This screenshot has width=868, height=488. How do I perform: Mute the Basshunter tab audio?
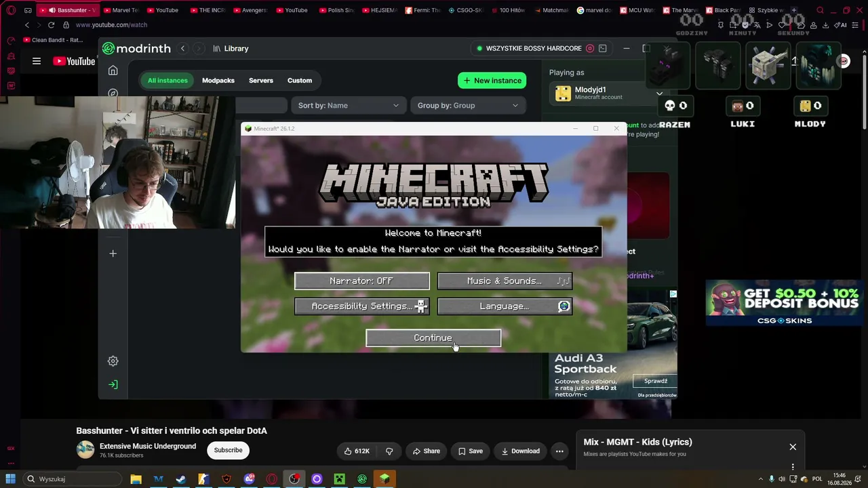52,10
